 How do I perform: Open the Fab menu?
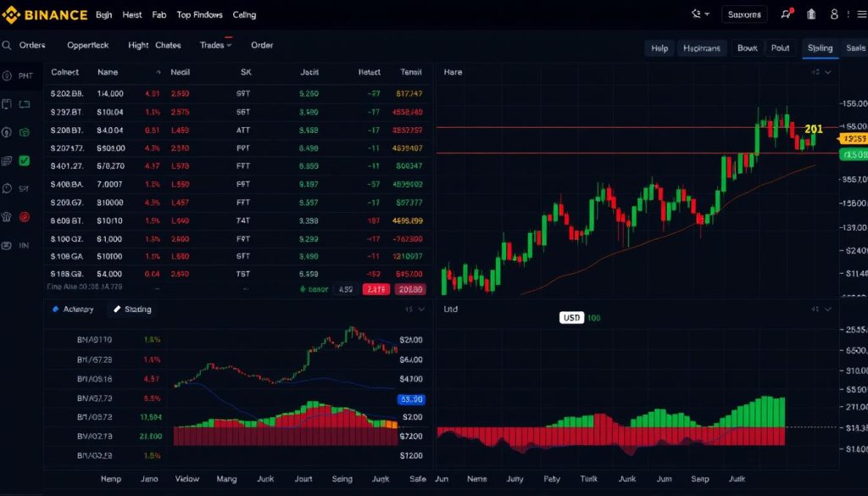[159, 15]
